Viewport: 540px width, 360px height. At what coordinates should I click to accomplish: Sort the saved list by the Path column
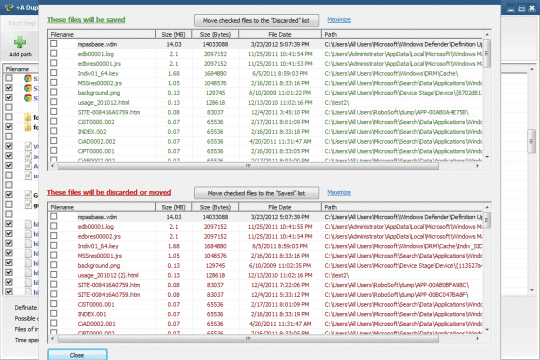pos(402,34)
